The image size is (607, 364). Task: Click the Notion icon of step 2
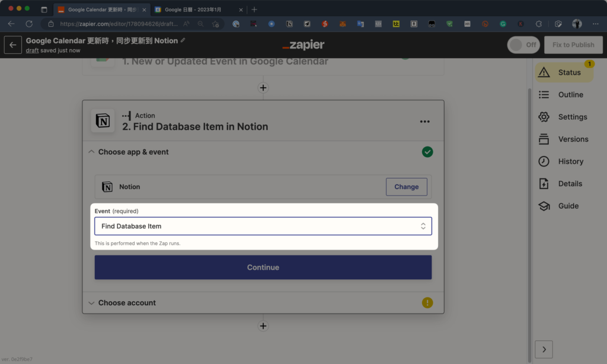(103, 121)
